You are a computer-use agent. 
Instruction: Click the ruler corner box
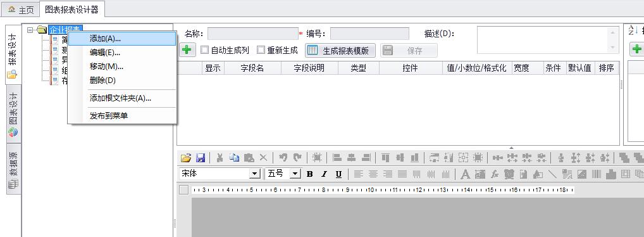pyautogui.click(x=183, y=190)
